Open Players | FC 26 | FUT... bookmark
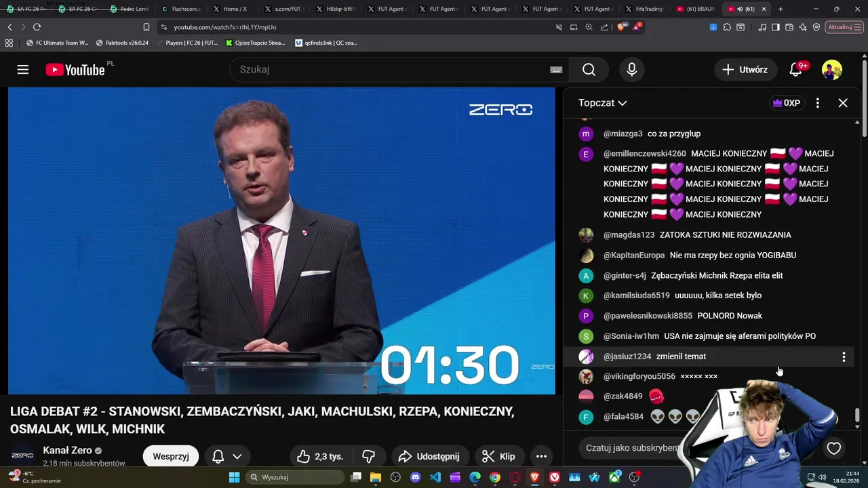This screenshot has height=488, width=868. pos(187,43)
